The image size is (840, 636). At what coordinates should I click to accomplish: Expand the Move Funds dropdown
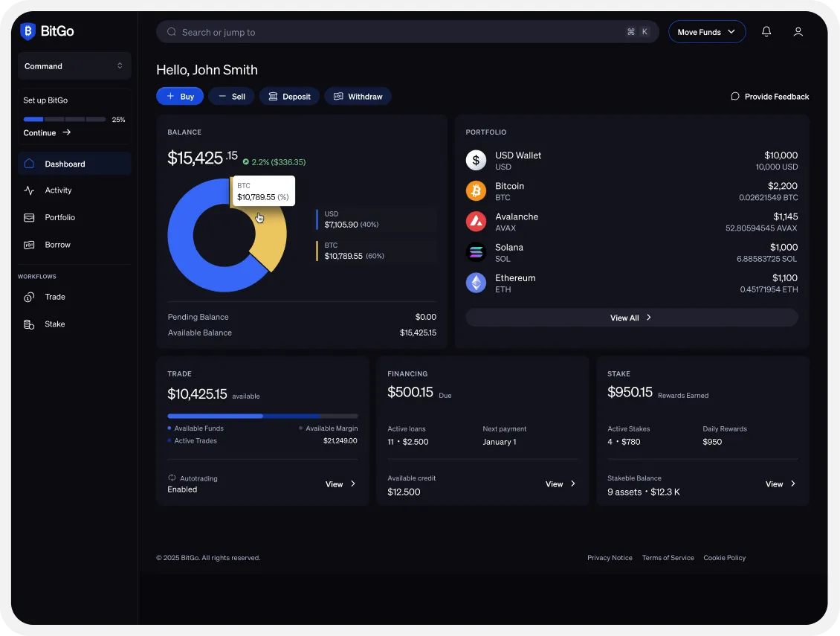(706, 32)
